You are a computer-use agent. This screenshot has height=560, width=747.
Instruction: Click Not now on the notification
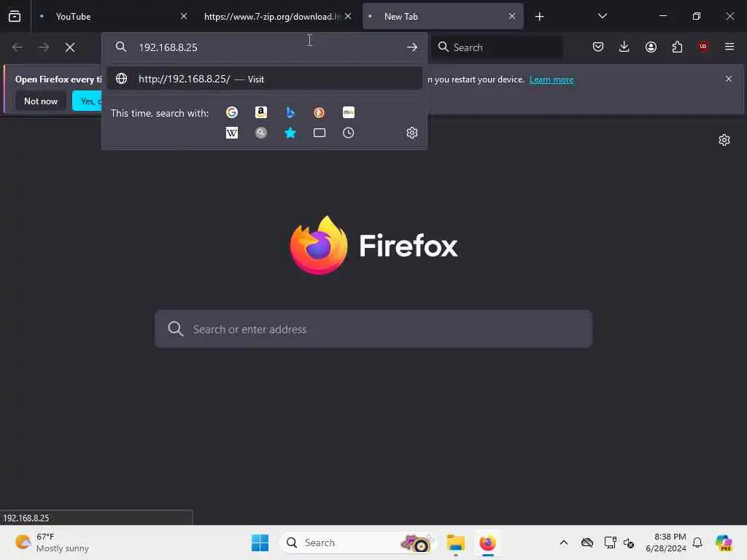tap(41, 101)
